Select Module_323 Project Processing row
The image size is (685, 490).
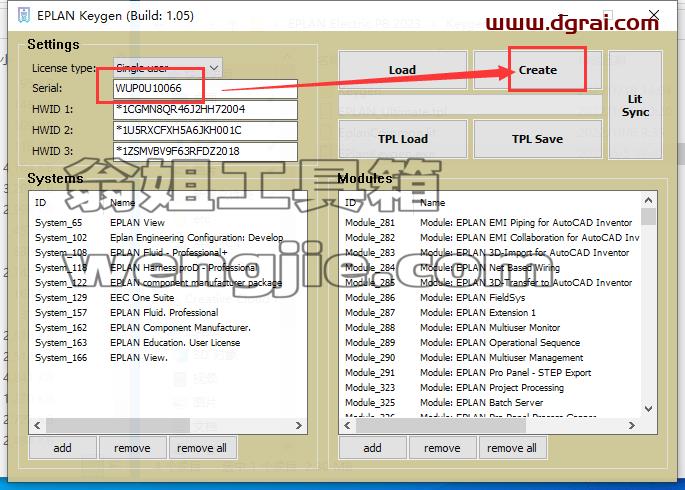tap(490, 387)
